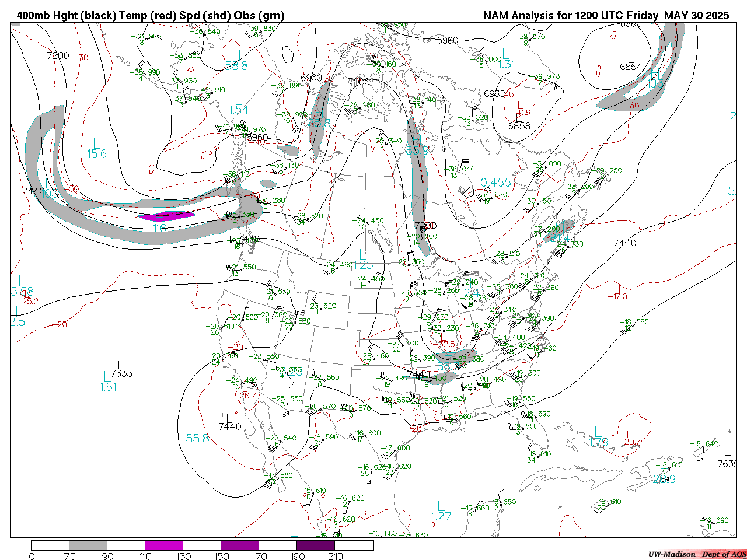Click the H 7635 high over Pacific

pyautogui.click(x=121, y=369)
